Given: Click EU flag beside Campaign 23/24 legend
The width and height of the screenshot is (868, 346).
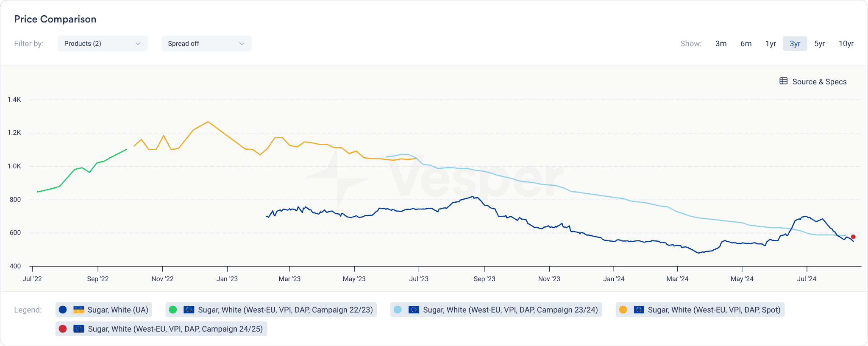Looking at the screenshot, I should coord(414,310).
